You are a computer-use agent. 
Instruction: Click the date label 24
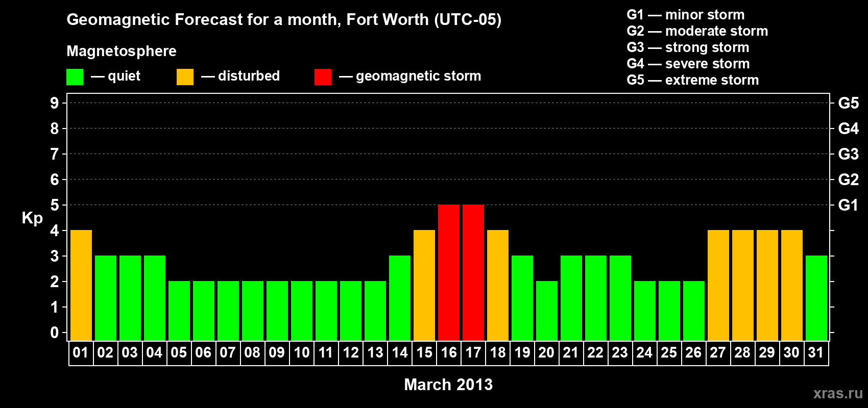pyautogui.click(x=644, y=353)
